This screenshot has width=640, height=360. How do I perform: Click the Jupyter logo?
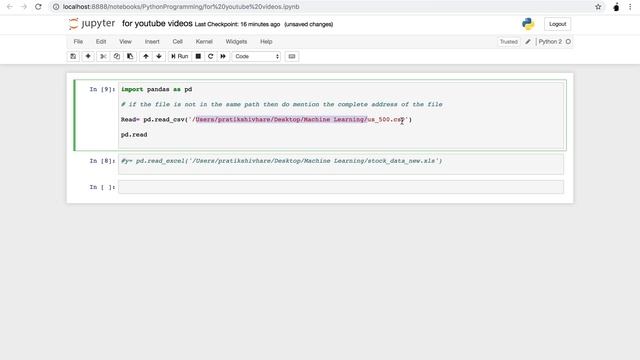coord(92,24)
